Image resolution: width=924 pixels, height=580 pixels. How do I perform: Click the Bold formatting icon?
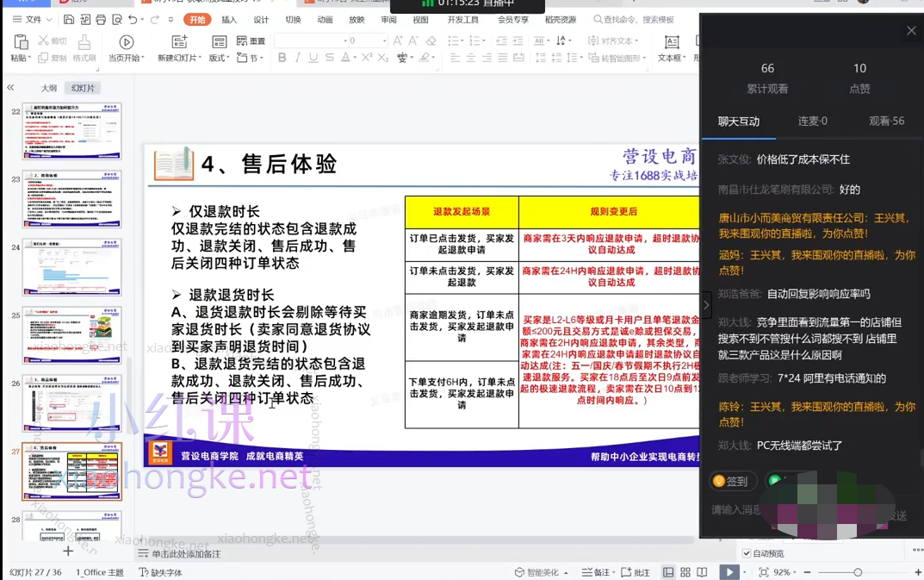click(282, 58)
